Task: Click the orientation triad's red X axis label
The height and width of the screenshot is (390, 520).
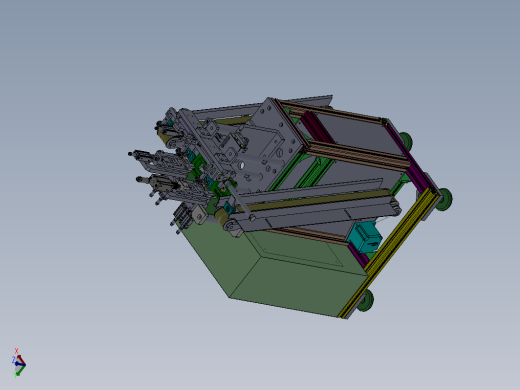Action: tap(16, 351)
